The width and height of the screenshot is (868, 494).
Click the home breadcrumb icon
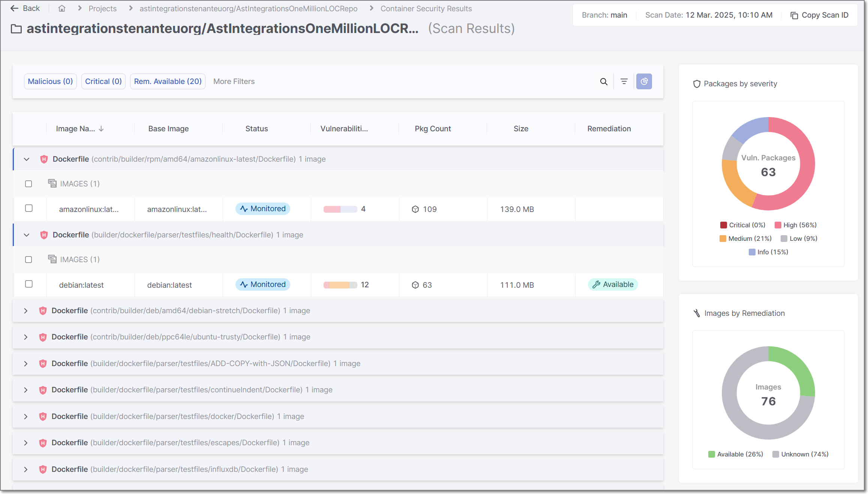(x=62, y=8)
